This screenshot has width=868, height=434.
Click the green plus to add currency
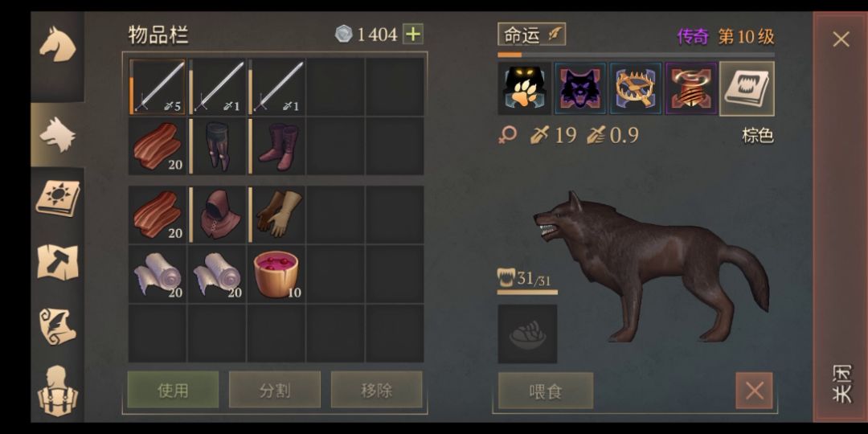pyautogui.click(x=412, y=35)
